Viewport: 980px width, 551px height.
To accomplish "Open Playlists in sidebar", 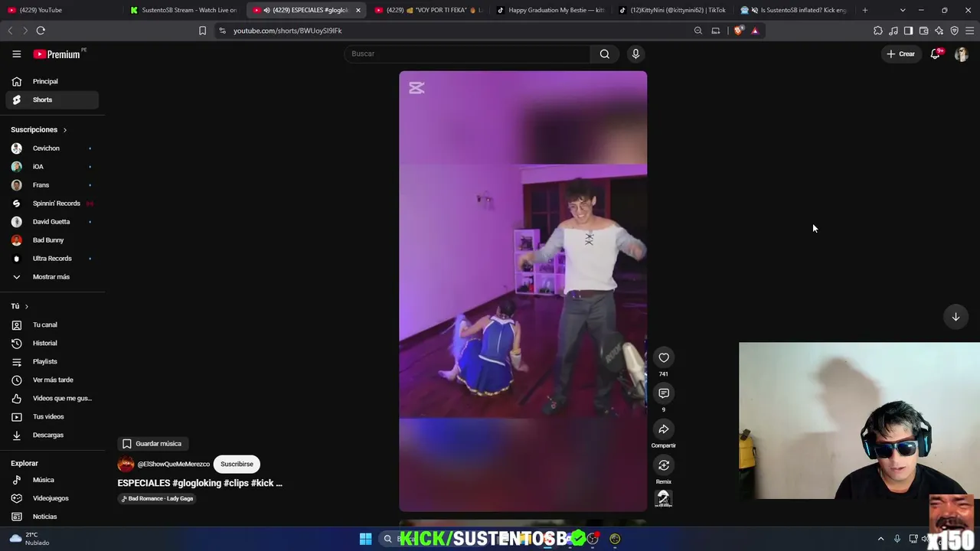I will pyautogui.click(x=52, y=361).
